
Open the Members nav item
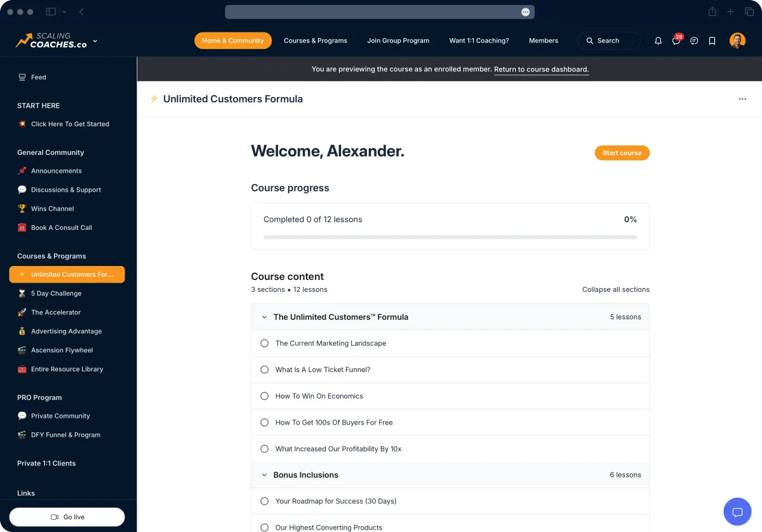tap(544, 41)
